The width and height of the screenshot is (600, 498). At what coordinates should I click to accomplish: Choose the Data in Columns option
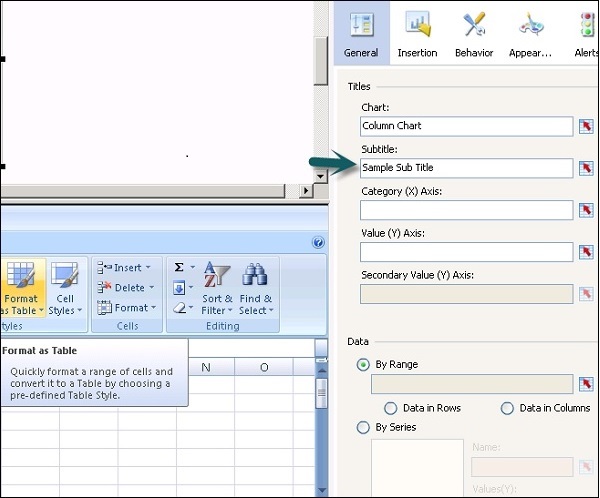(507, 408)
